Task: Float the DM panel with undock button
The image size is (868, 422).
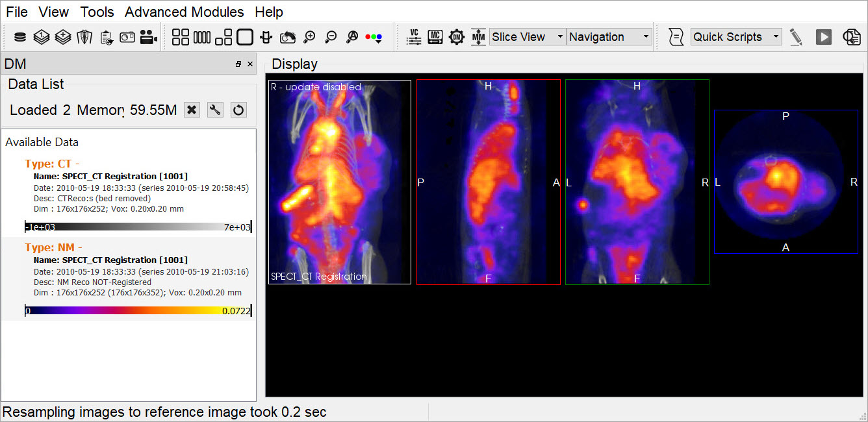Action: coord(238,64)
